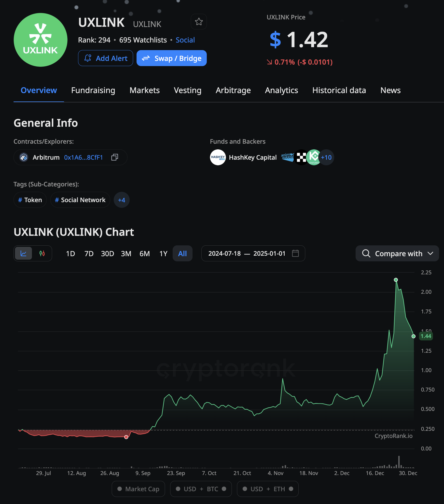Go to the News tab
The width and height of the screenshot is (444, 504).
pos(390,90)
